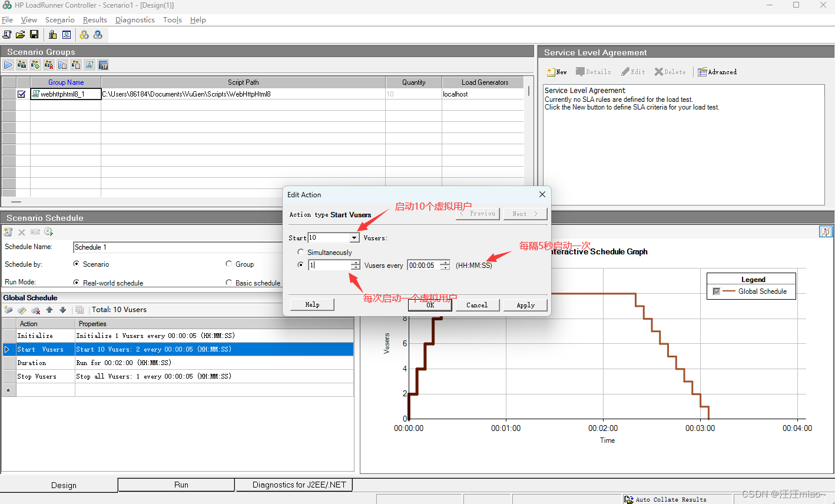Viewport: 835px width, 504px height.
Task: Click the Delete Action icon in Global Schedule
Action: 35,310
